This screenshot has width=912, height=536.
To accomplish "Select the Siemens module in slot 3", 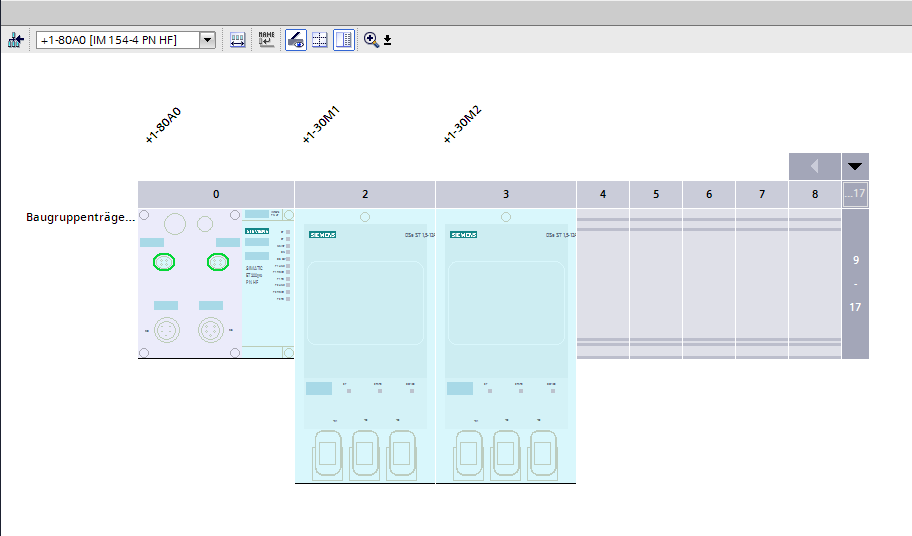I will coord(505,320).
